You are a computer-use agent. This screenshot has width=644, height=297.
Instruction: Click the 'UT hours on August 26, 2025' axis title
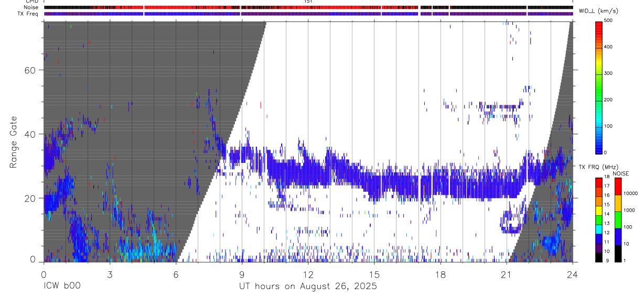(x=308, y=287)
